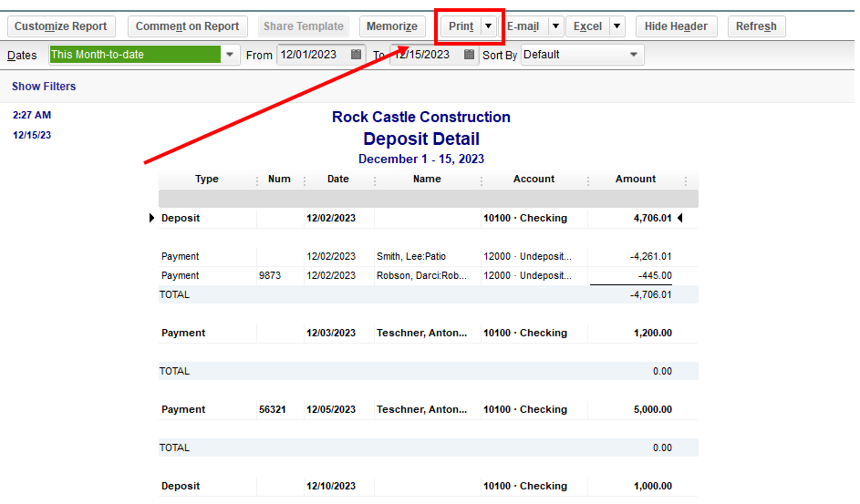Click the Name column header
The height and width of the screenshot is (504, 860).
[427, 180]
